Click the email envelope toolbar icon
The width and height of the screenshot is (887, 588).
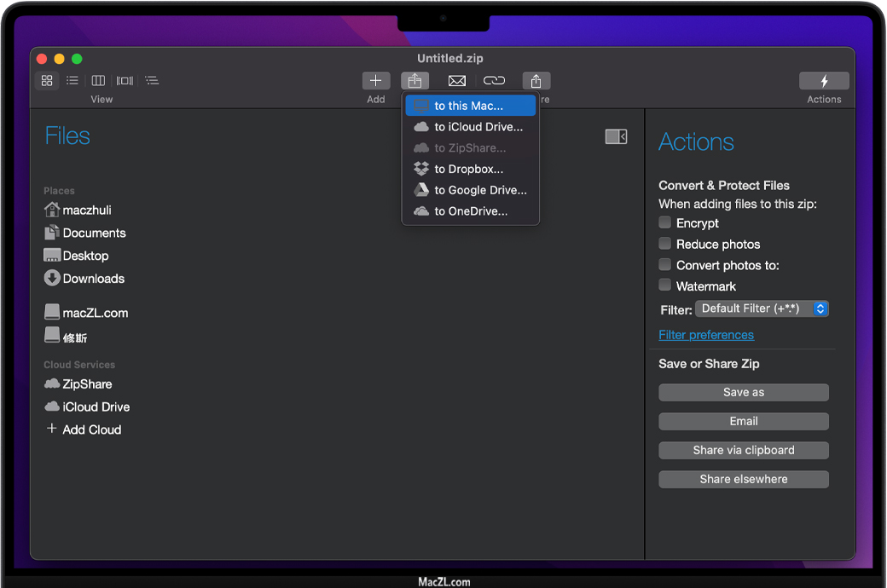(457, 81)
